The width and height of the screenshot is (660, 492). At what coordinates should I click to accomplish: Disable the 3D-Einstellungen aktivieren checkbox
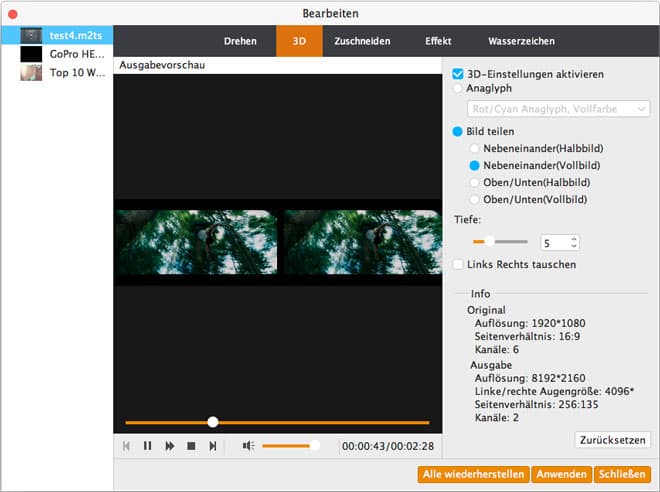[458, 74]
